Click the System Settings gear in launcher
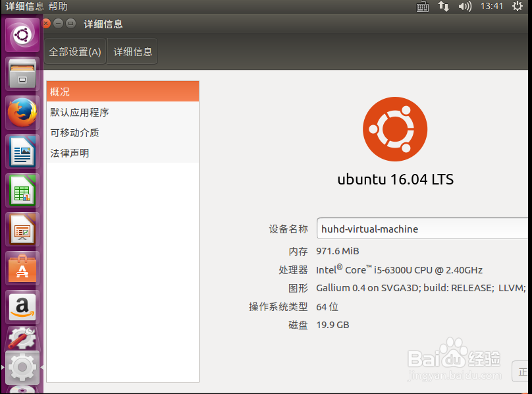532x394 pixels. [22, 367]
